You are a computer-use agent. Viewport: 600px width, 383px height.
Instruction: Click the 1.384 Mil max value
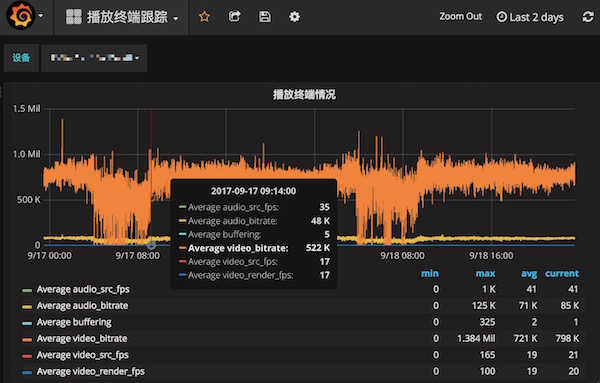click(476, 339)
